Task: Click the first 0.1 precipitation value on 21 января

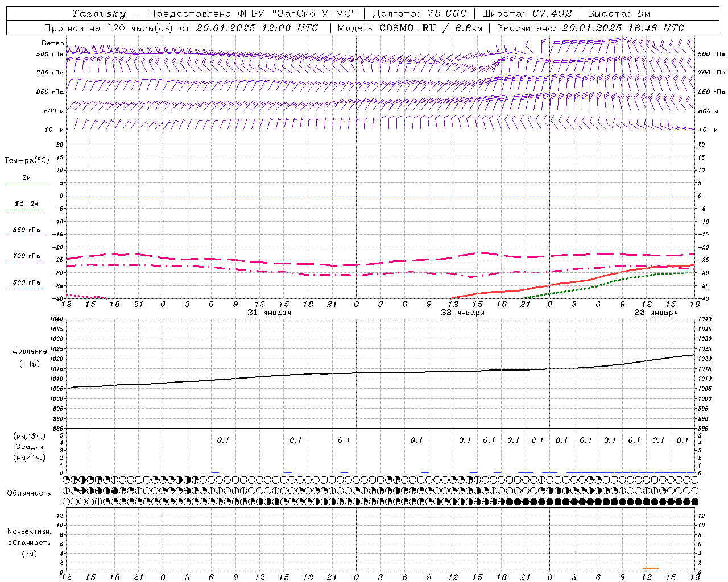Action: [x=223, y=440]
